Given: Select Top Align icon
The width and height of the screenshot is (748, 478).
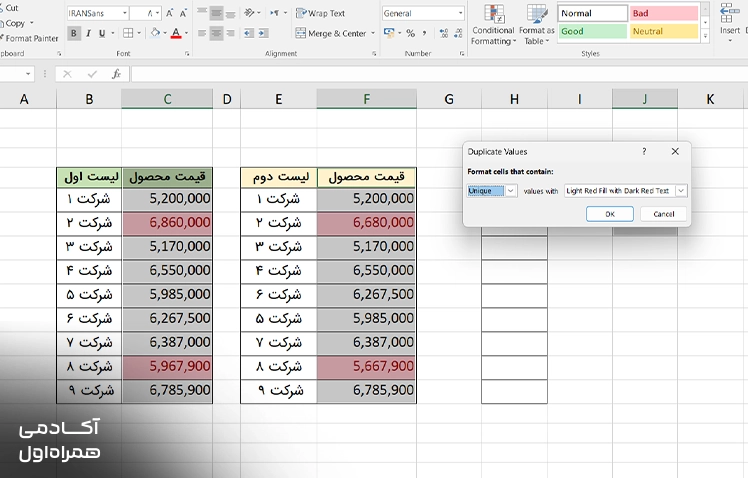Looking at the screenshot, I should pyautogui.click(x=202, y=13).
